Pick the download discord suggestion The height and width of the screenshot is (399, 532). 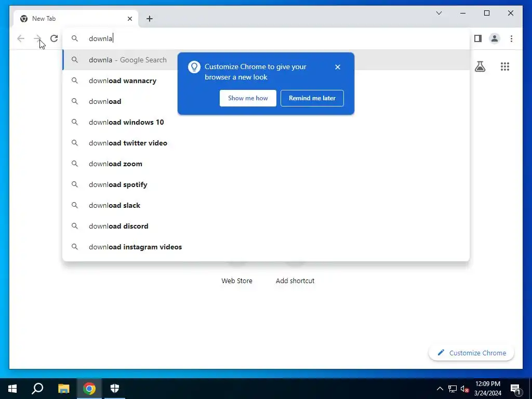point(267,226)
